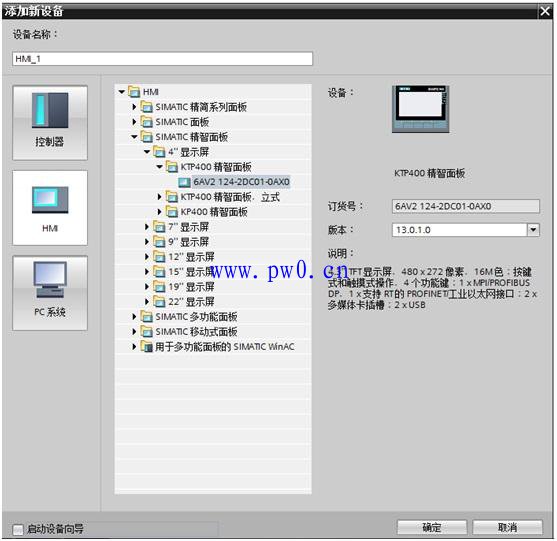This screenshot has height=541, width=557.
Task: Collapse the SIMATIC 精智面板 node
Action: pos(134,137)
